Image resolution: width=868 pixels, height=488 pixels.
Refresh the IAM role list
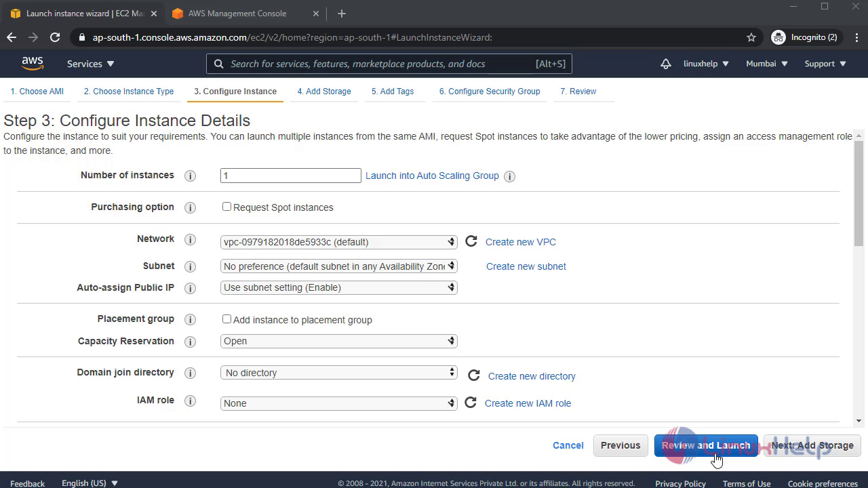click(471, 403)
